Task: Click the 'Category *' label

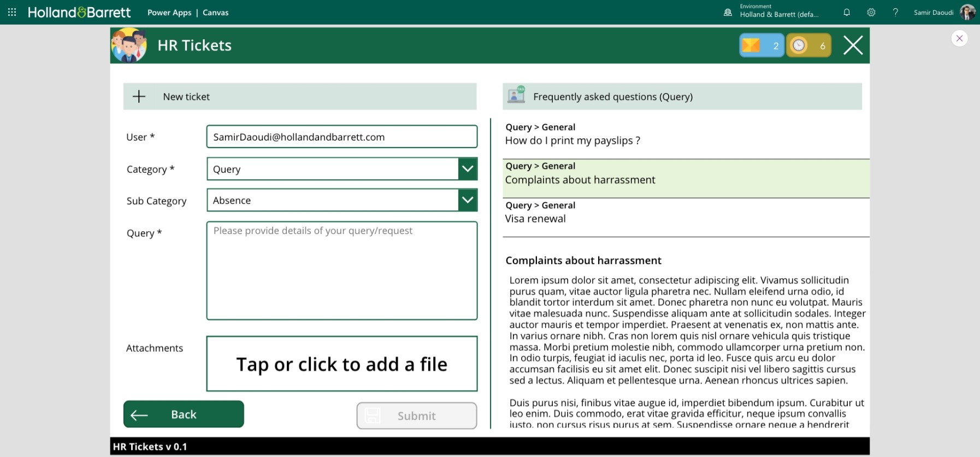Action: (x=150, y=169)
